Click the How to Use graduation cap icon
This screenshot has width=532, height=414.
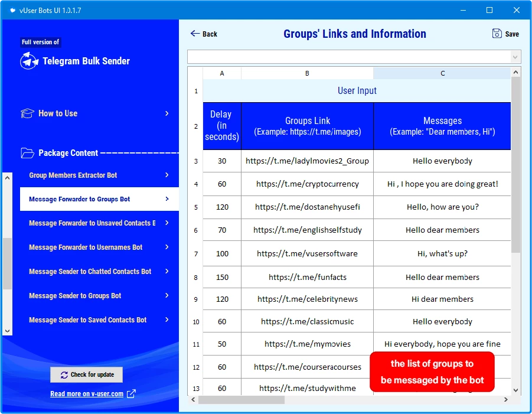(x=27, y=113)
